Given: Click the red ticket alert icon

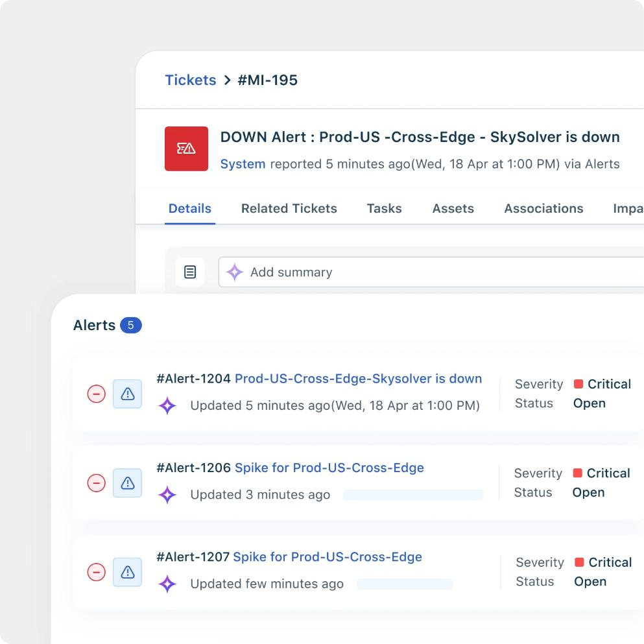Looking at the screenshot, I should [186, 149].
